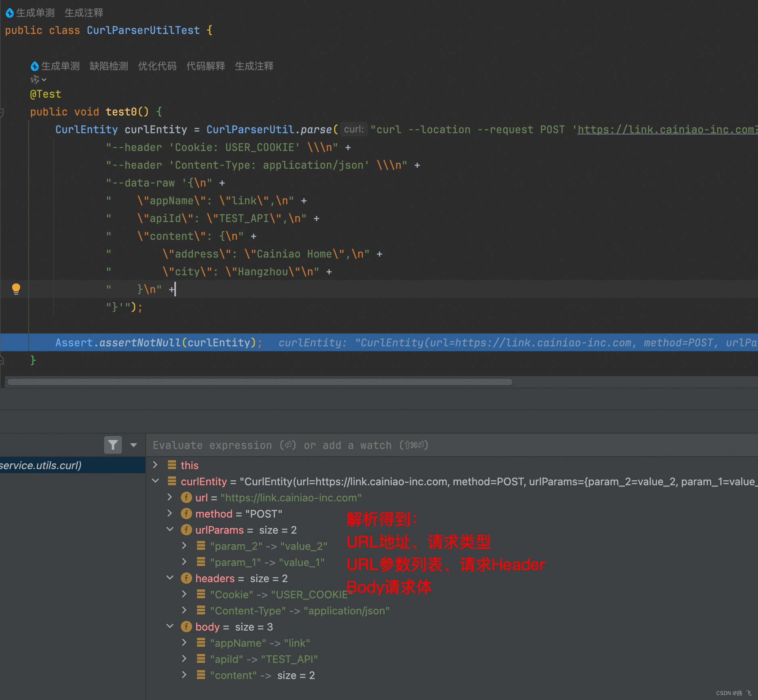Click the field icon next to the method variable
Viewport: 758px width, 700px height.
[x=186, y=513]
